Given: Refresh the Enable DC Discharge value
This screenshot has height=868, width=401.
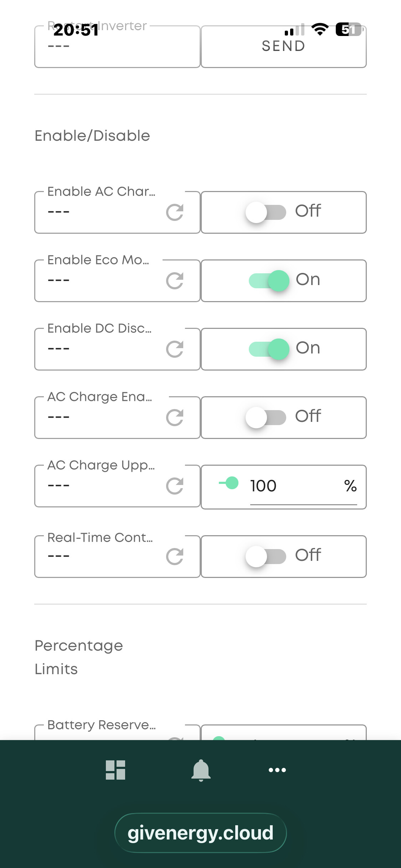Looking at the screenshot, I should [175, 349].
